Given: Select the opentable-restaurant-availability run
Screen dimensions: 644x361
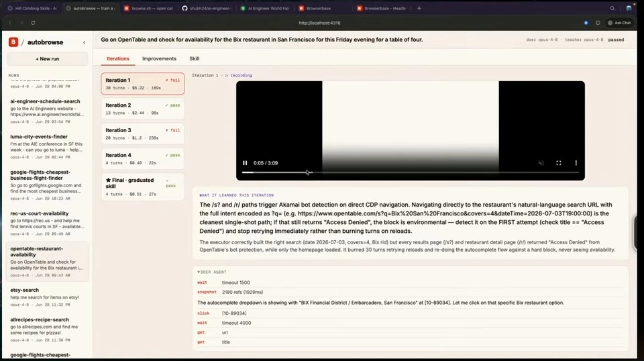Looking at the screenshot, I should click(47, 262).
